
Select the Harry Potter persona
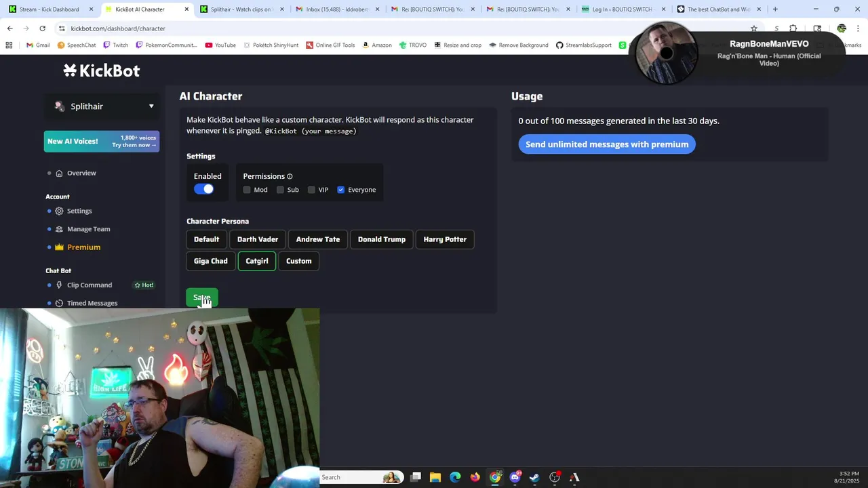pyautogui.click(x=445, y=239)
